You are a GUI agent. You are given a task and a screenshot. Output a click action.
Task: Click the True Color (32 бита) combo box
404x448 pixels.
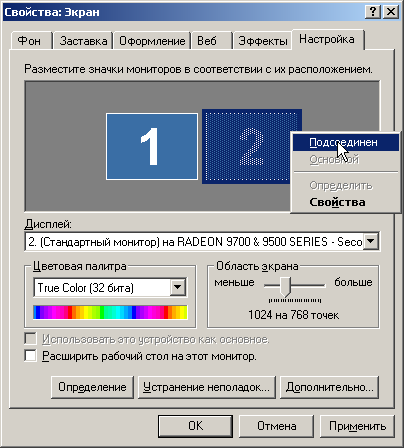[110, 288]
